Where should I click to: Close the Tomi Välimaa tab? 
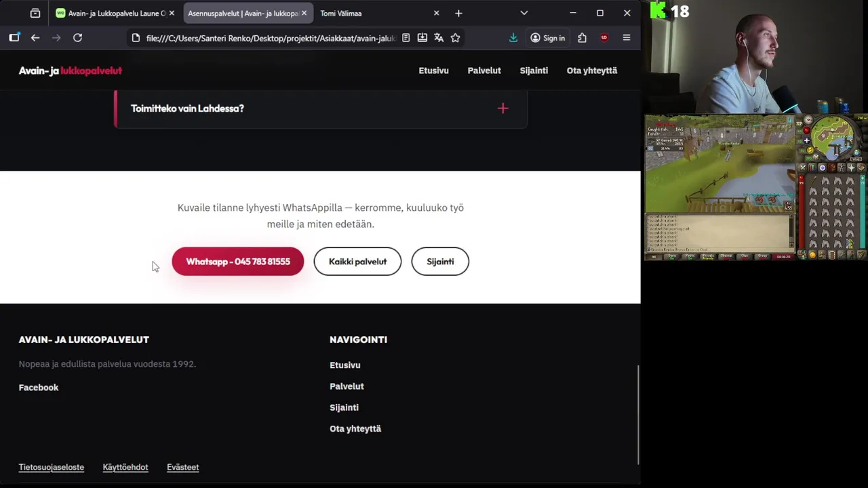pos(436,13)
